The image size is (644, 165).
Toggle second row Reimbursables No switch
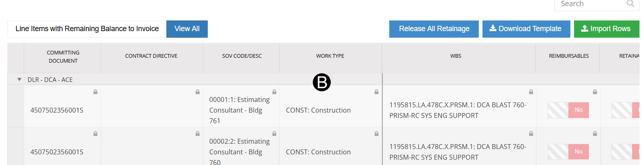click(x=568, y=151)
